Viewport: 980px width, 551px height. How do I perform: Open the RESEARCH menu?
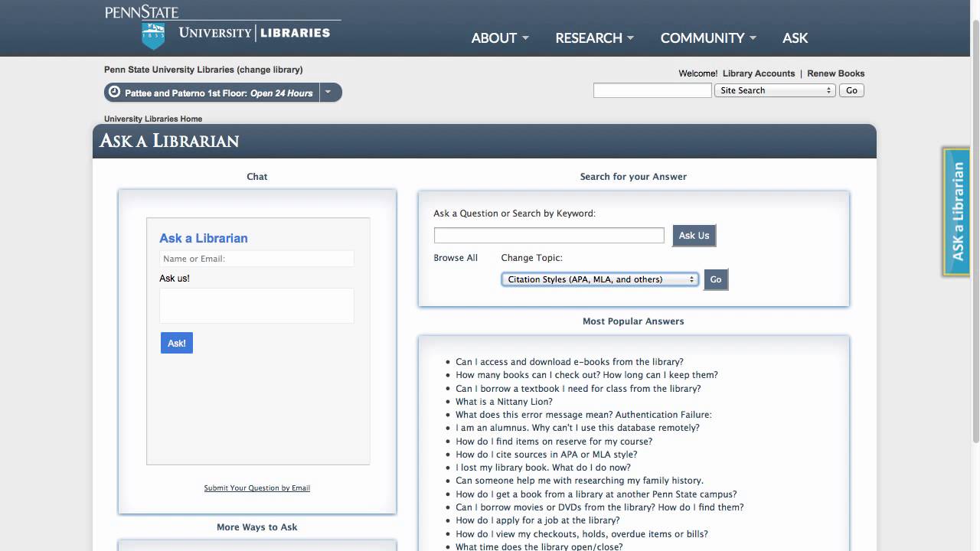coord(594,37)
